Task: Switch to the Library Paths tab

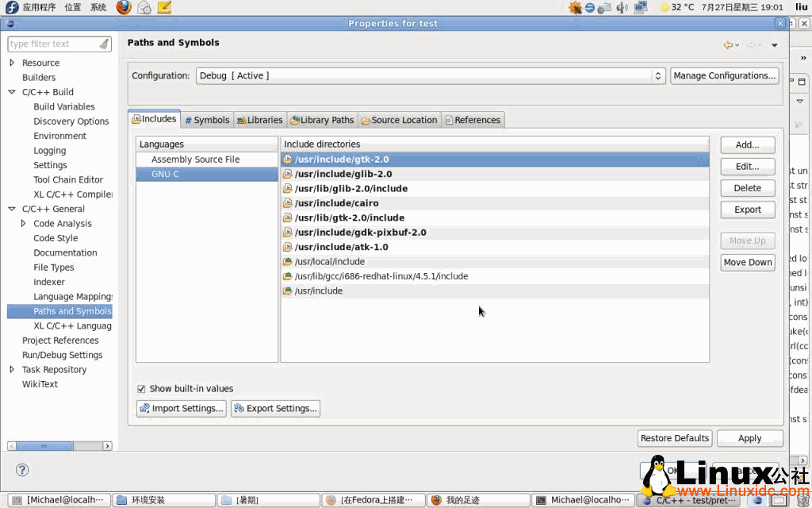Action: click(x=322, y=119)
